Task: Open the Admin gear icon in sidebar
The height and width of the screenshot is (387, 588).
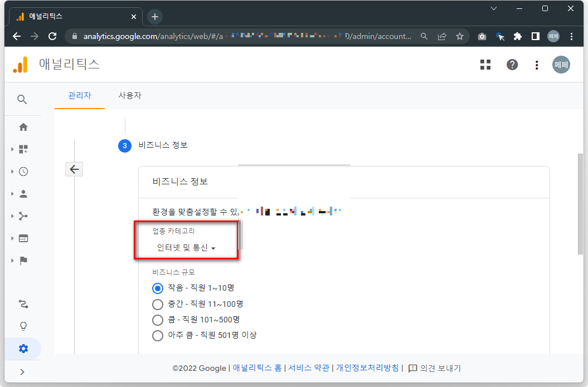Action: click(23, 348)
